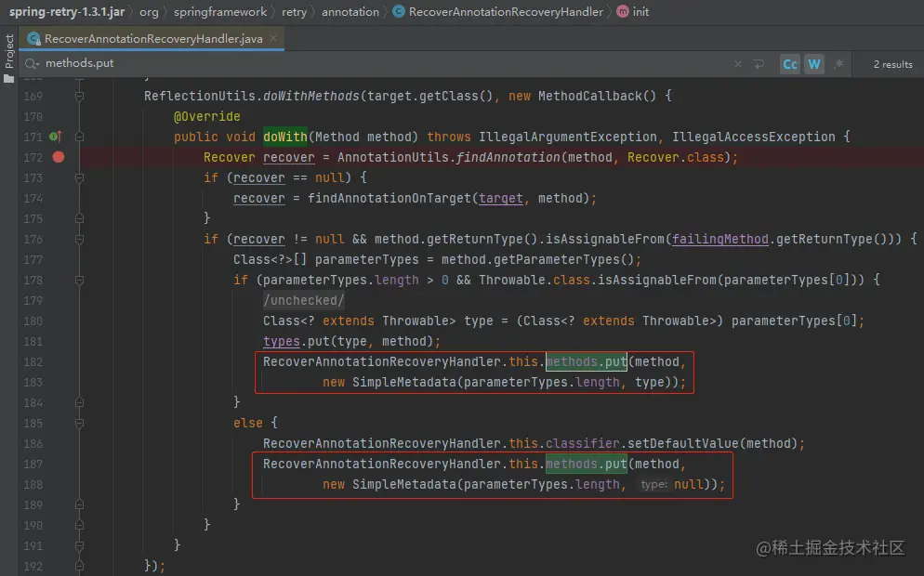Open search history via magnifier icon

tap(32, 63)
